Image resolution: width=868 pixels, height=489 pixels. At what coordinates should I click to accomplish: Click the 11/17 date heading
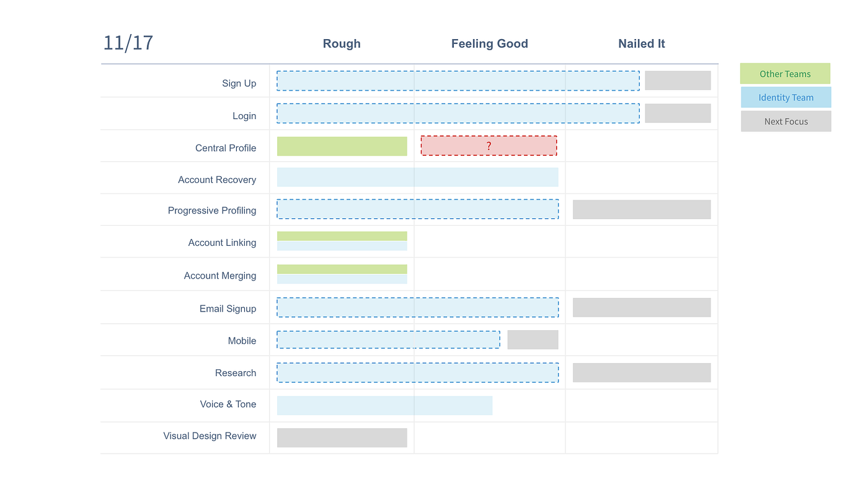128,43
